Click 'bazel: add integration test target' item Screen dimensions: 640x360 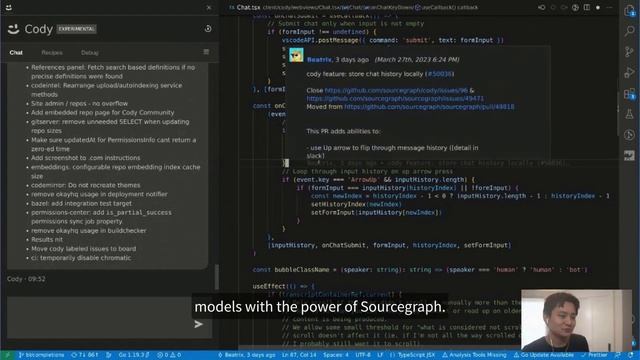tap(82, 203)
